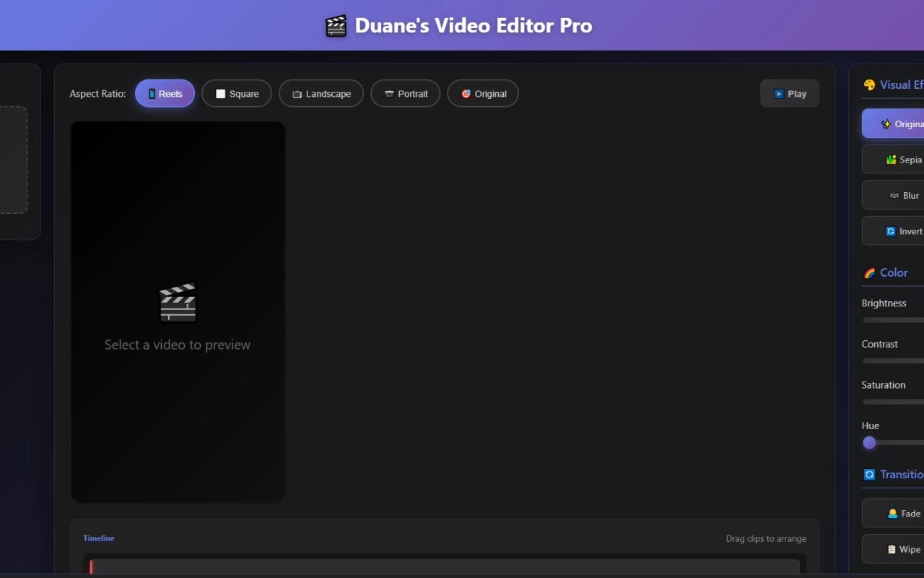Switch to Portrait aspect ratio
The width and height of the screenshot is (924, 578).
click(405, 93)
